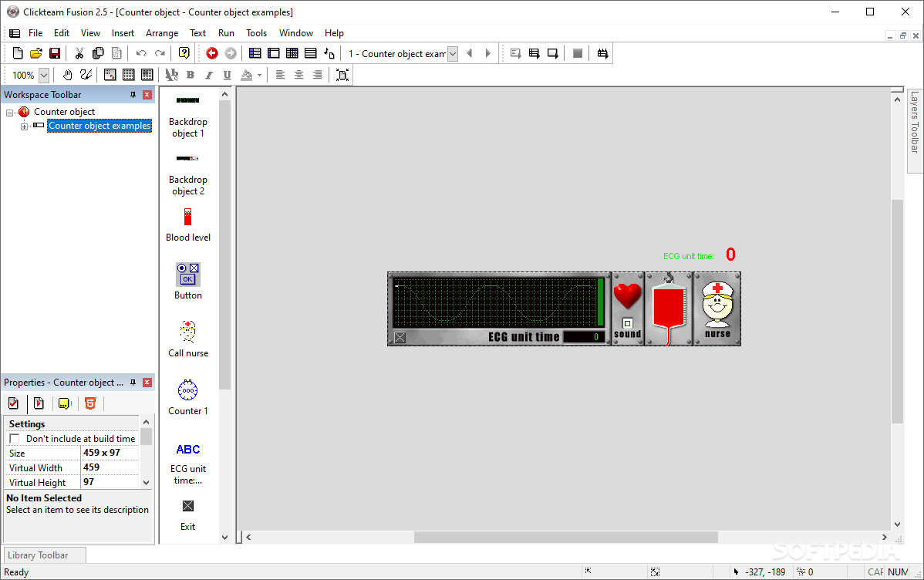This screenshot has width=924, height=580.
Task: Click the Save floppy disk icon
Action: (x=55, y=54)
